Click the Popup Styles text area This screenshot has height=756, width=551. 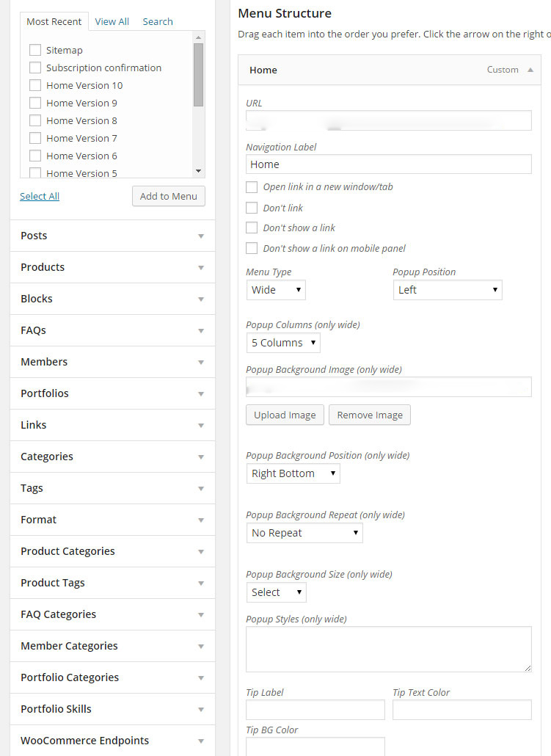point(389,650)
